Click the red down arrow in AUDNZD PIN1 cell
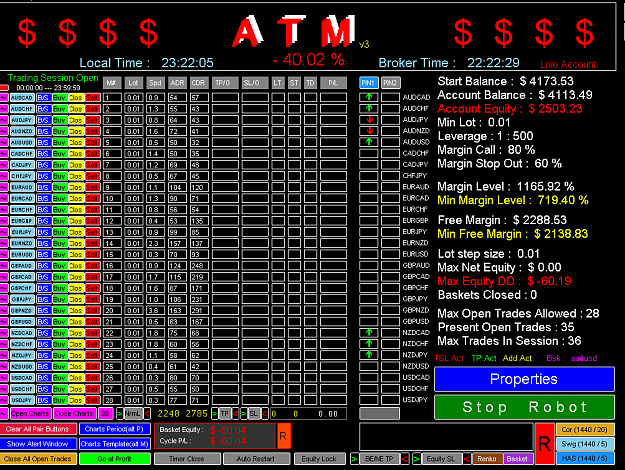This screenshot has height=470, width=625. 369,131
